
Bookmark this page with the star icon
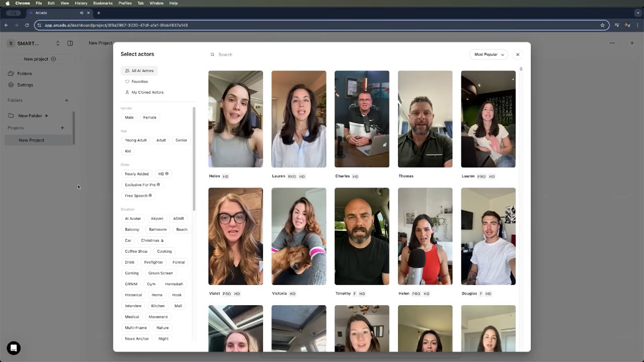602,25
